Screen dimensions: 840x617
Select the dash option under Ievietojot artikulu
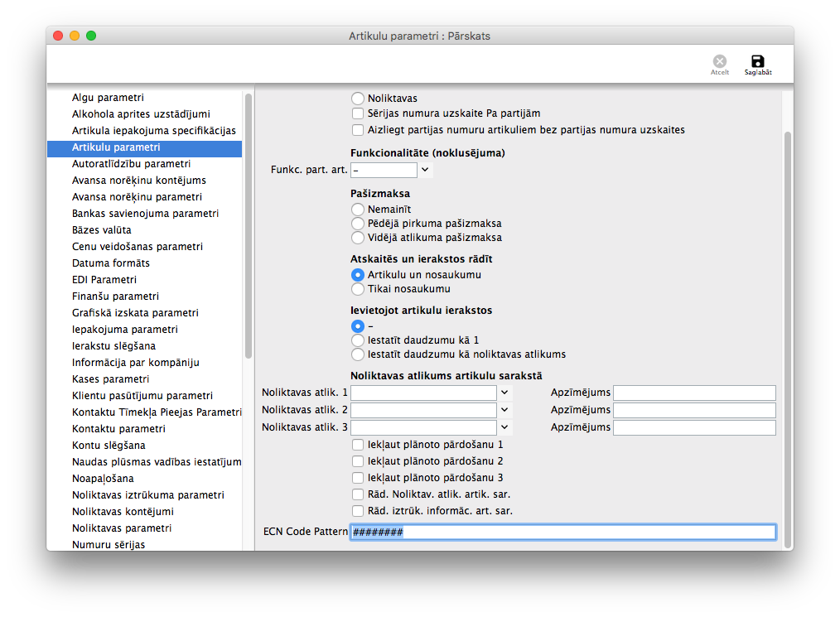pyautogui.click(x=358, y=326)
